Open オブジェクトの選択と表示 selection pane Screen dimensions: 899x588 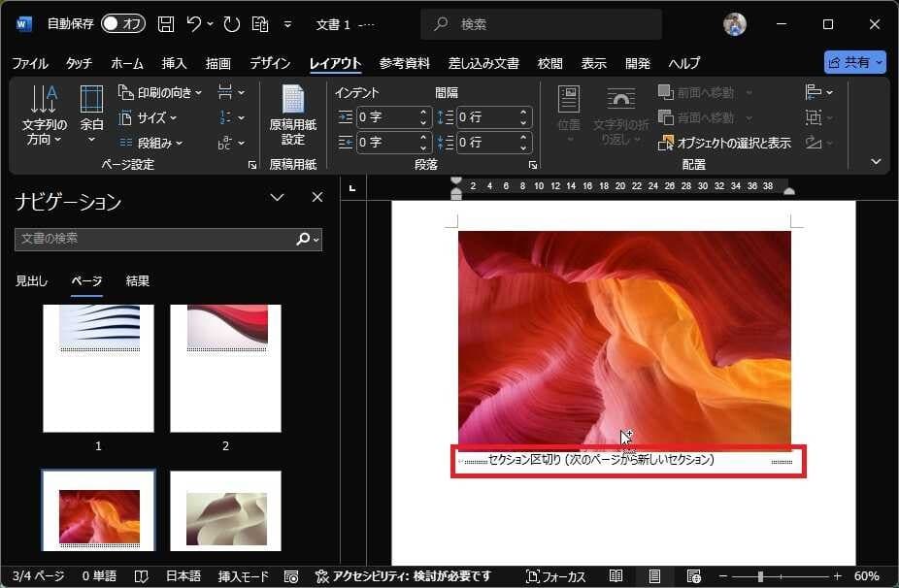(x=724, y=143)
